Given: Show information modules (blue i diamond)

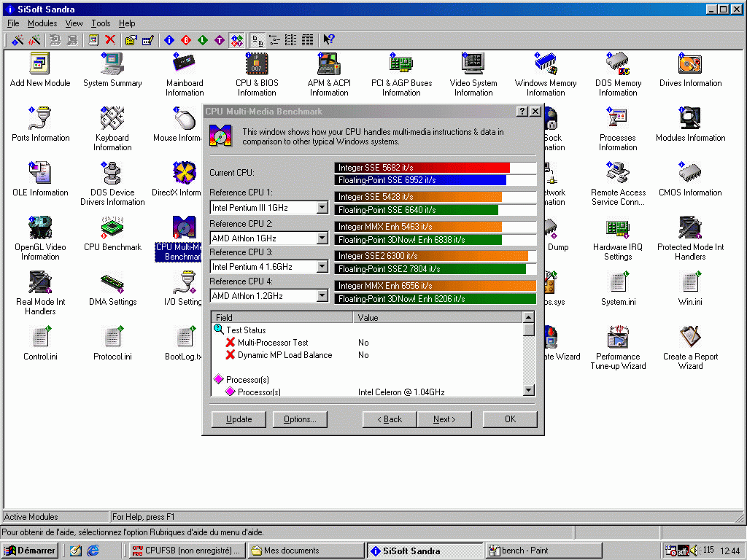Looking at the screenshot, I should [x=169, y=40].
